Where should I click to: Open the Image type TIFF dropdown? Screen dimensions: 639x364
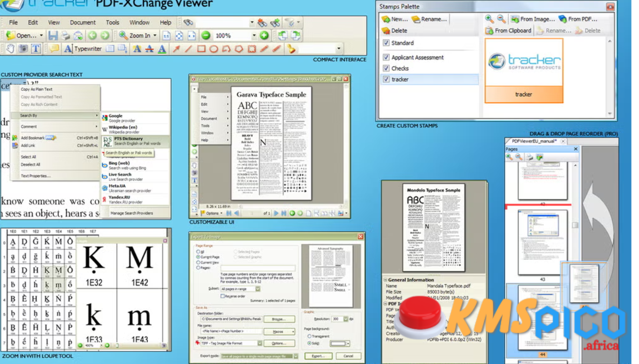(260, 343)
